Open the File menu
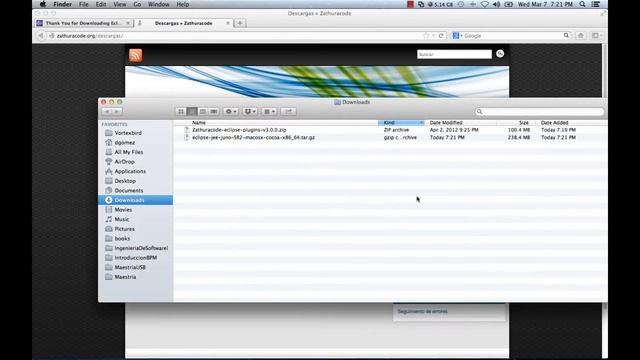 click(x=84, y=4)
